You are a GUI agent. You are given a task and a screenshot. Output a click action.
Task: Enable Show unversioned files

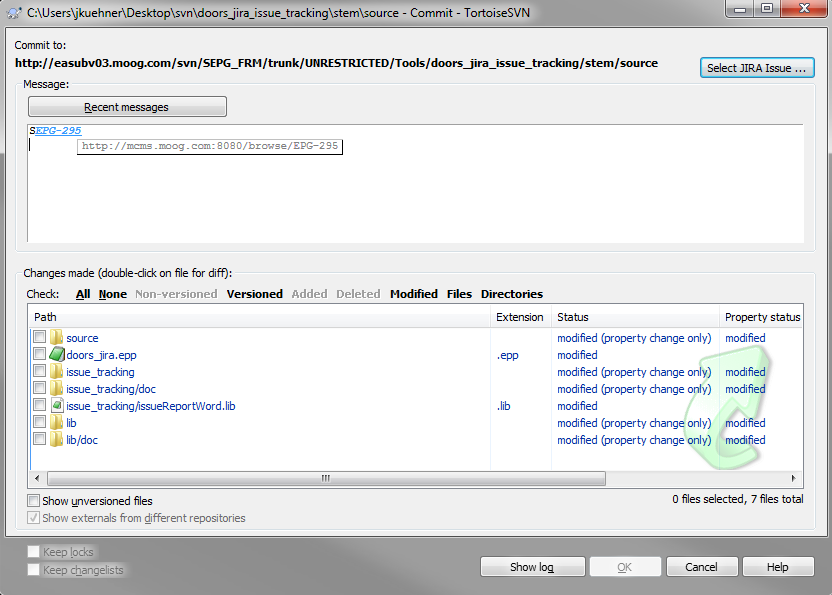(33, 501)
